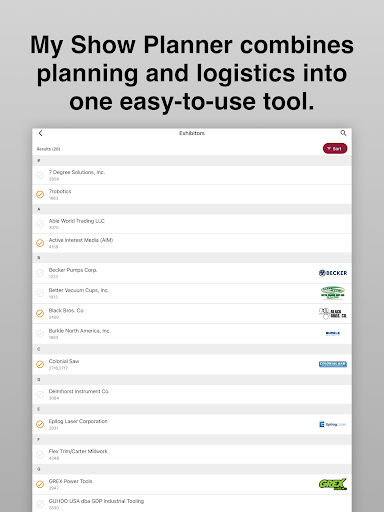Uncheck Active Interest Media (AIM)
384x512 pixels.
coord(40,243)
